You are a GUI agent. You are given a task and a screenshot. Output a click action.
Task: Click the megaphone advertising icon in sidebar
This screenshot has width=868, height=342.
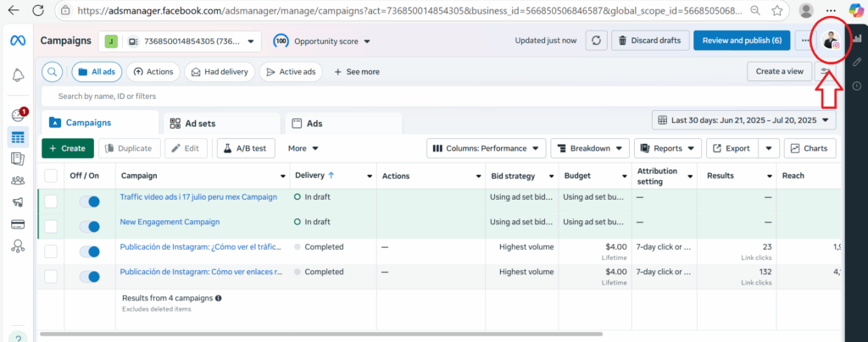(18, 202)
